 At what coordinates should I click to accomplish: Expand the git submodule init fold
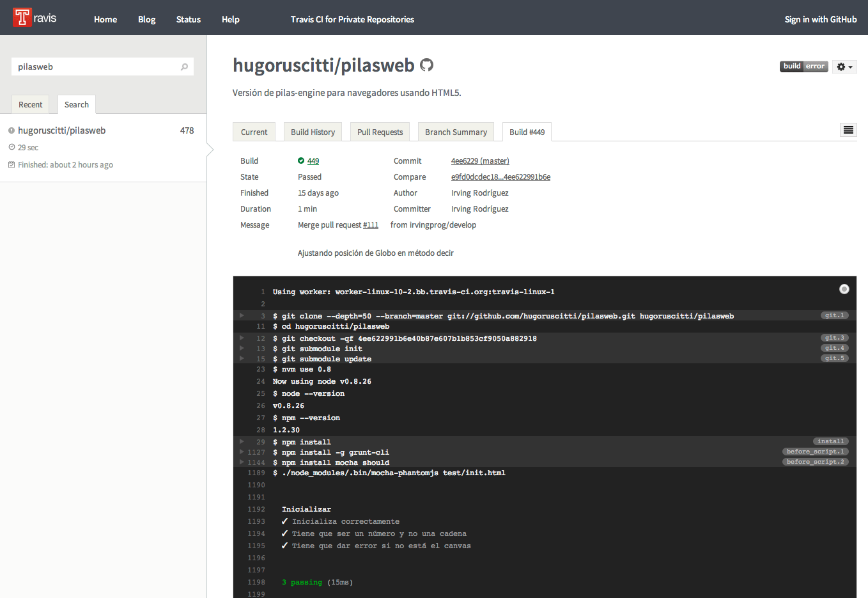242,348
